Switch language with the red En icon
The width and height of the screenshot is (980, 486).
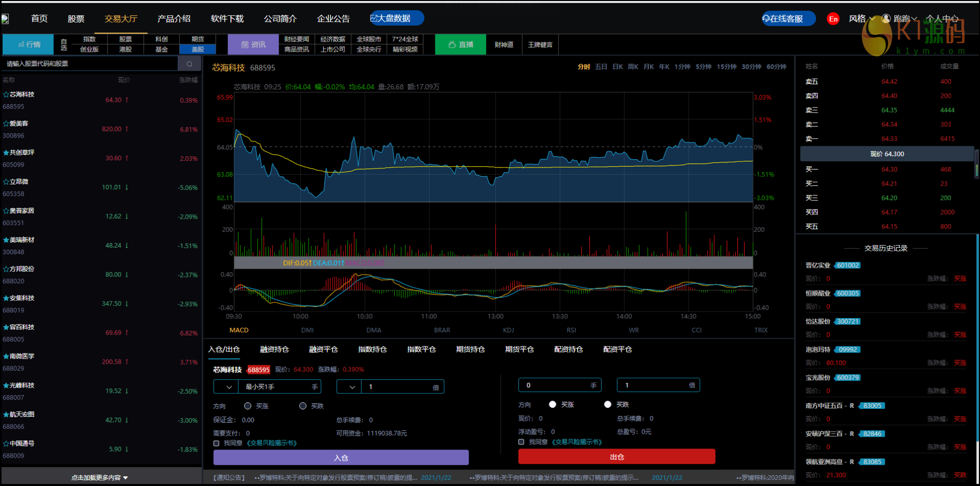(x=833, y=19)
